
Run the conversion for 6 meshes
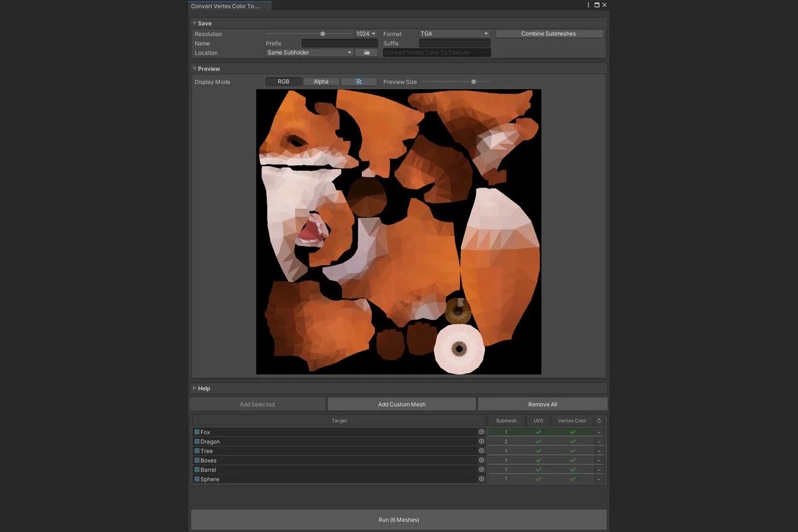click(x=398, y=519)
